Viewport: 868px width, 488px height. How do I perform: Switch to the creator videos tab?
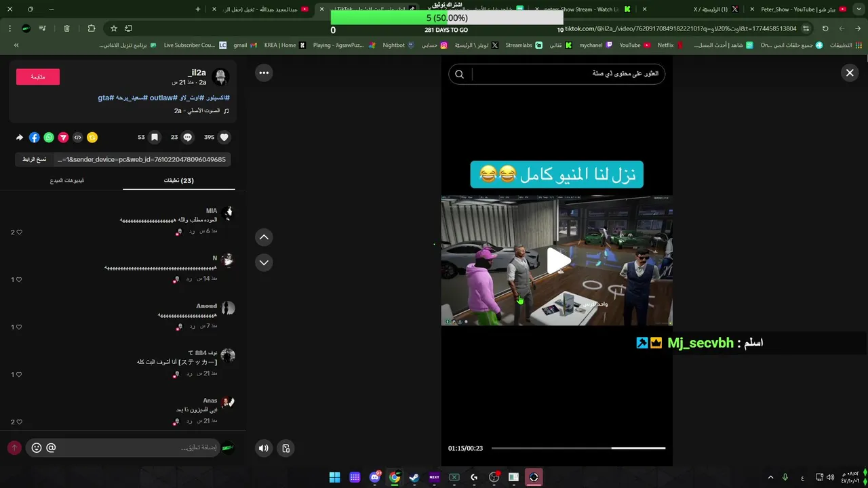coord(67,180)
